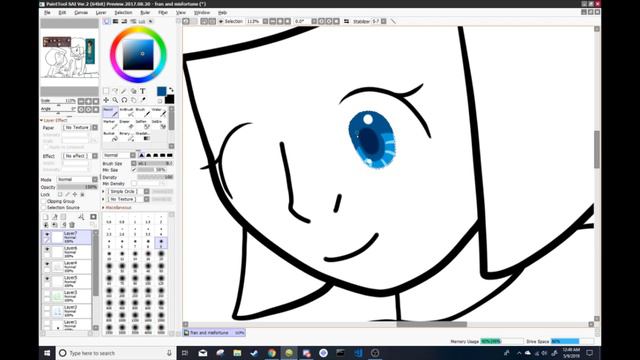Swap foreground and background colors
The width and height of the screenshot is (640, 360).
171,89
